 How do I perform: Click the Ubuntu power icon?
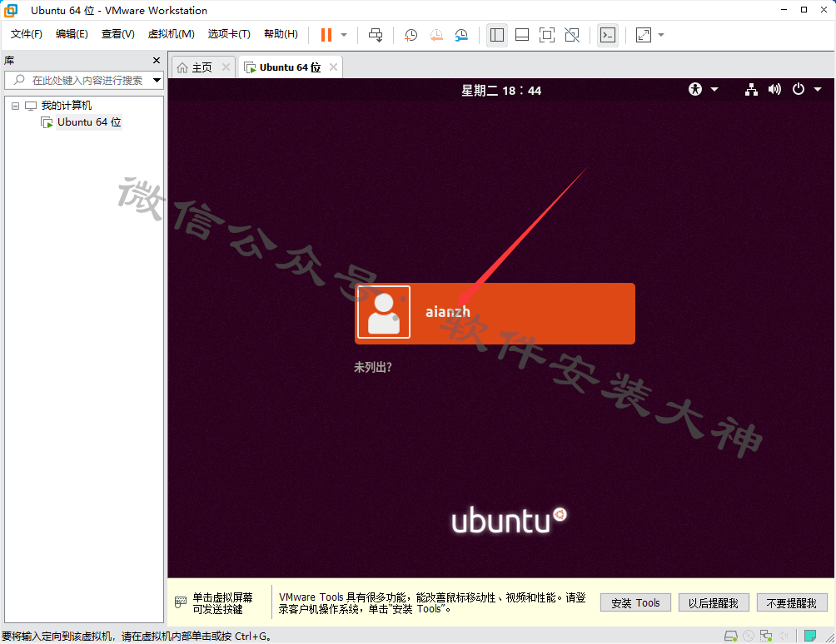coord(799,89)
